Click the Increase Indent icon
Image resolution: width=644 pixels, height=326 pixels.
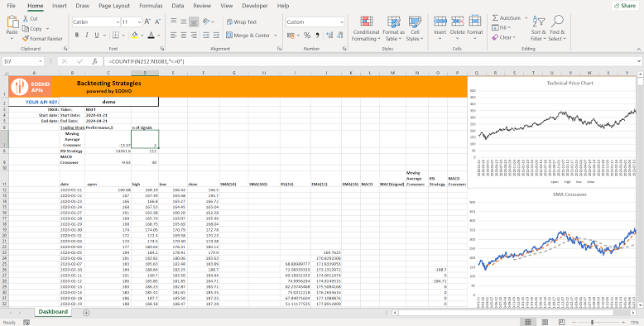(x=216, y=36)
